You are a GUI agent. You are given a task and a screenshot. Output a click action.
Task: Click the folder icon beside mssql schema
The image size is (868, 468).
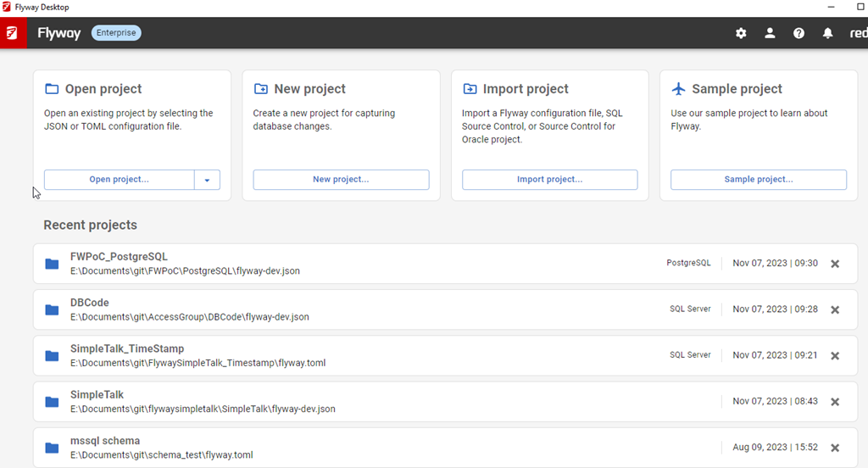[x=52, y=448]
